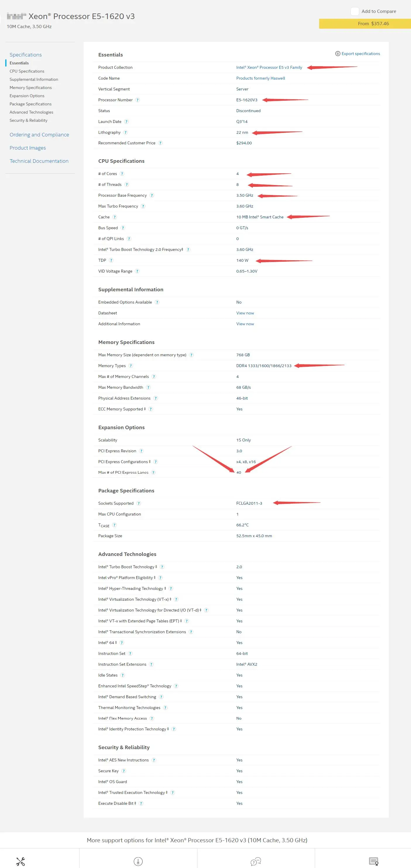Open help tooltip for Lithography
Screen dimensions: 411x868
(125, 132)
